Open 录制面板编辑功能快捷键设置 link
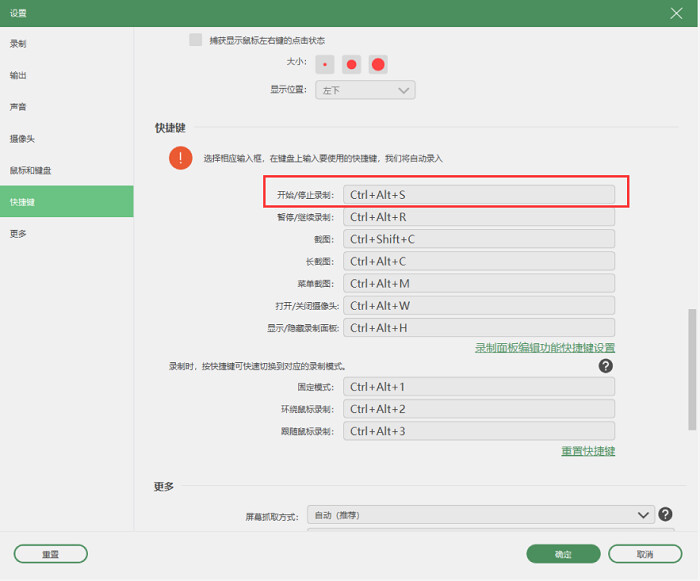This screenshot has width=700, height=581. [x=545, y=347]
